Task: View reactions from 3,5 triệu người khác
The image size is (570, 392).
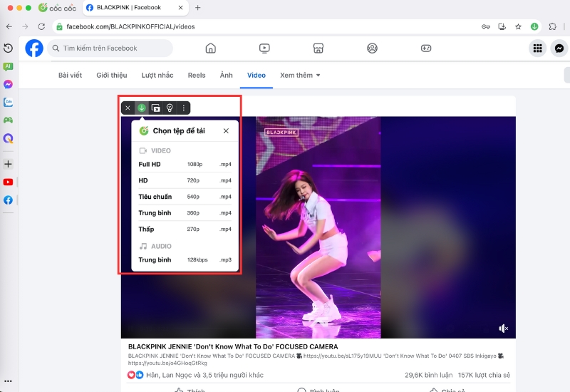Action: pos(204,375)
